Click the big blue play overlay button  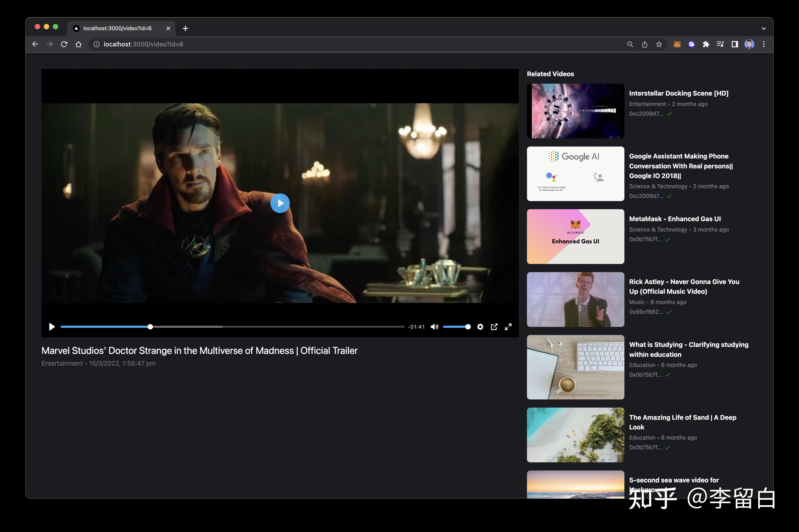[280, 203]
